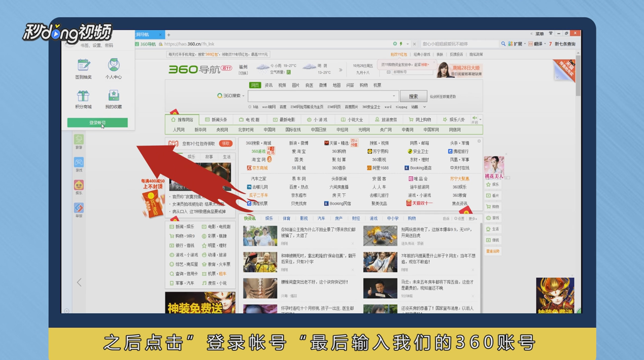Image resolution: width=644 pixels, height=360 pixels.
Task: Click the 领取 red packet button
Action: tap(225, 143)
